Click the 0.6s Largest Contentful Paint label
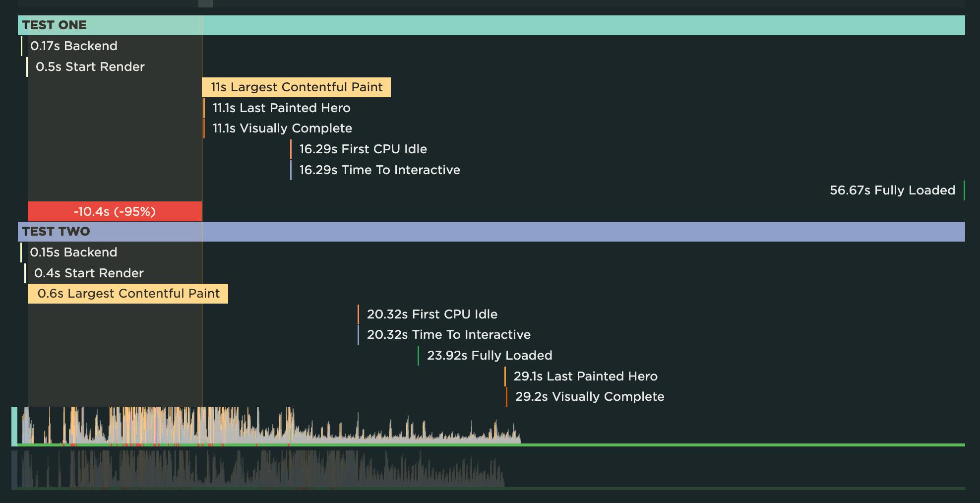This screenshot has width=980, height=503. 128,294
